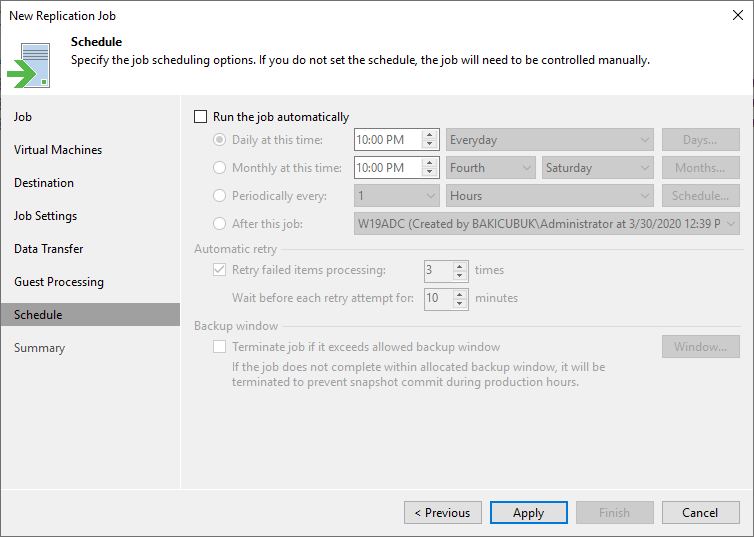Open the Saturday day dropdown
754x537 pixels.
click(x=598, y=168)
